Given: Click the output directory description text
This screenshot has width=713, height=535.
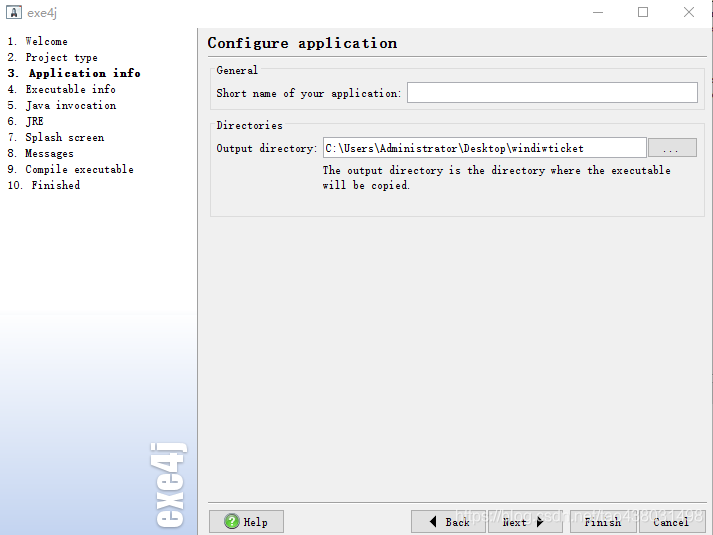Looking at the screenshot, I should [x=497, y=178].
